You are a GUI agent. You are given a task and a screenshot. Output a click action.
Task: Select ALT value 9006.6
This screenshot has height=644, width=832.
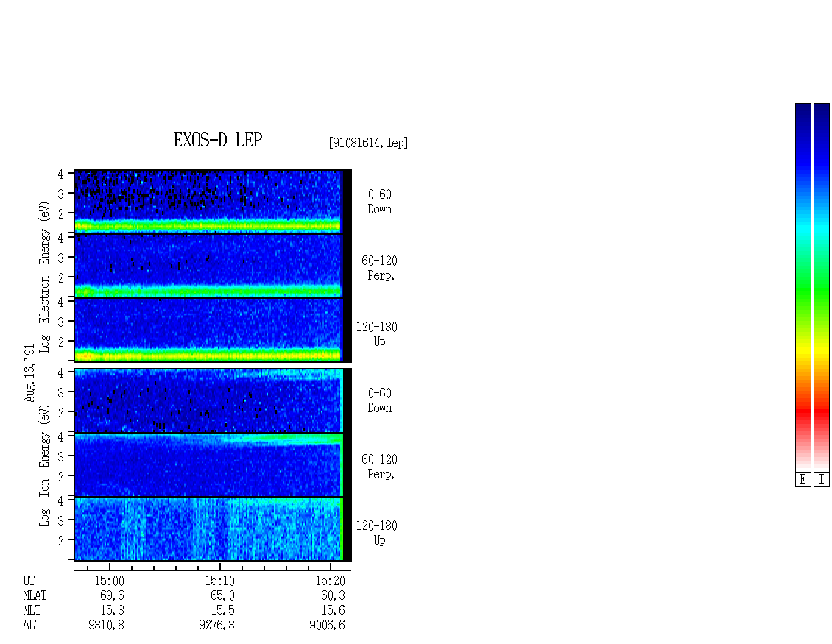(x=327, y=626)
